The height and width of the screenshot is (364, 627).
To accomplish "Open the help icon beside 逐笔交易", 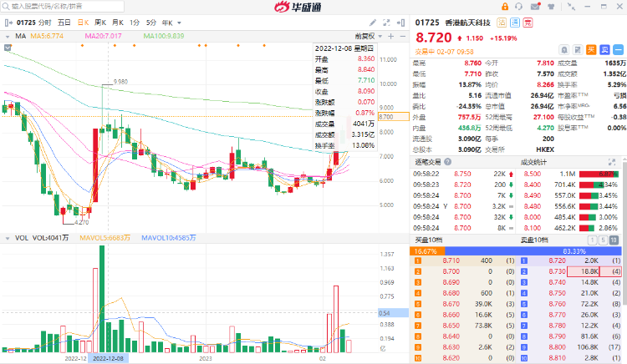I will pos(448,162).
